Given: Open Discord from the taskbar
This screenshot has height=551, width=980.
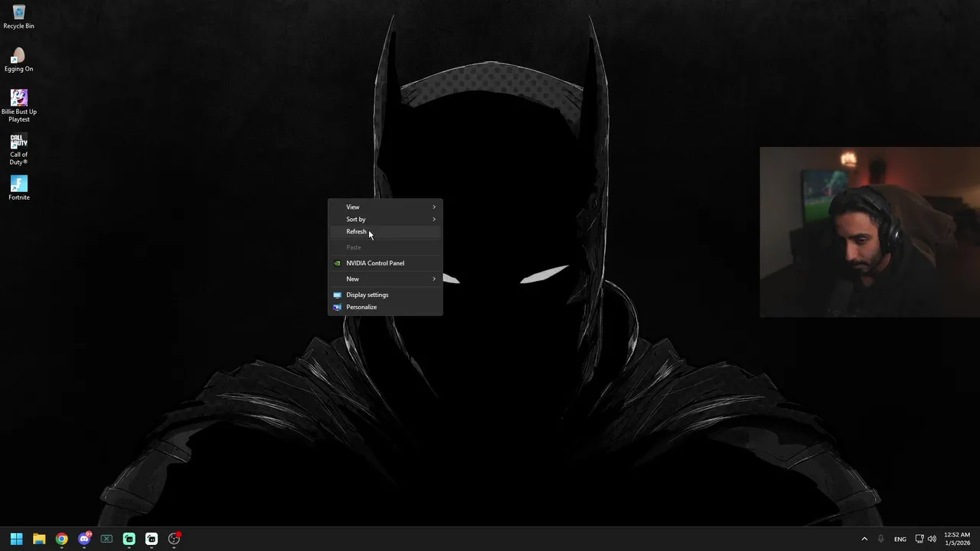Looking at the screenshot, I should tap(84, 539).
